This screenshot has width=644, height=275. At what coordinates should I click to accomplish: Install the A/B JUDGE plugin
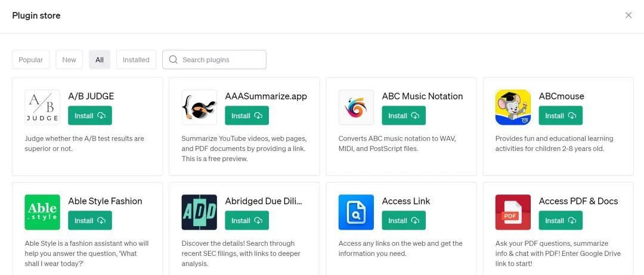90,116
